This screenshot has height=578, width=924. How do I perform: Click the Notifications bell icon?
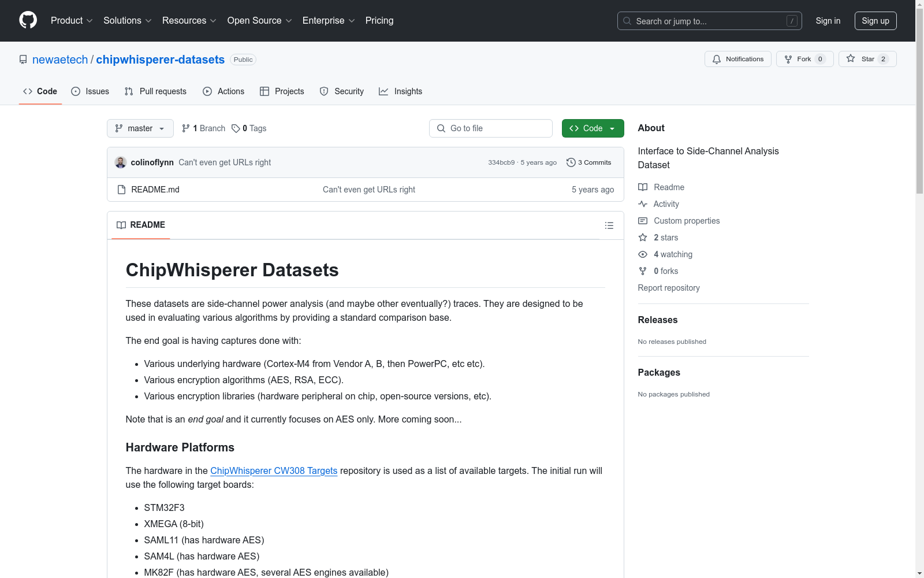[717, 59]
